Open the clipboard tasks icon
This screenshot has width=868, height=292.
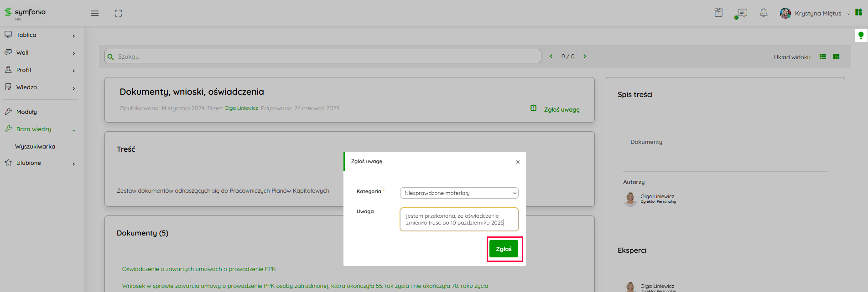(x=718, y=13)
